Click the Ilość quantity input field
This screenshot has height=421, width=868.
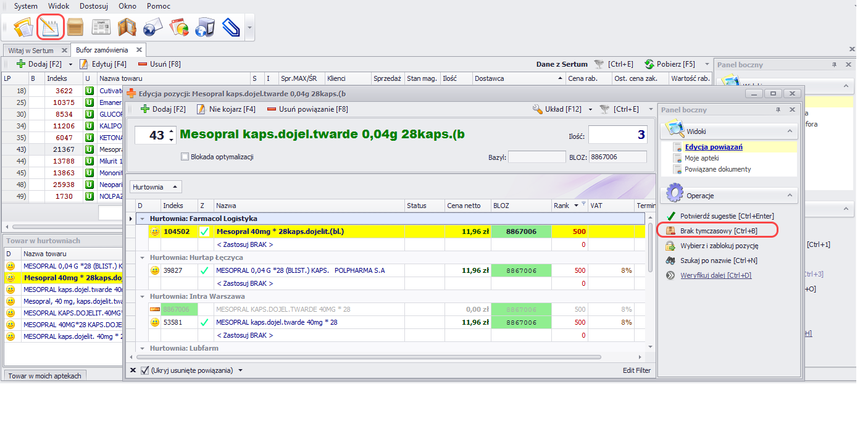tap(617, 135)
